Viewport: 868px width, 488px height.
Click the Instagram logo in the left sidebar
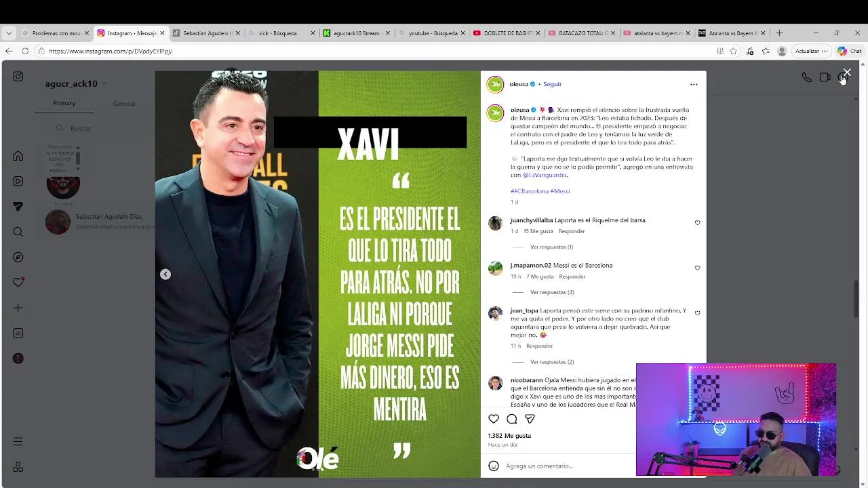[x=18, y=77]
